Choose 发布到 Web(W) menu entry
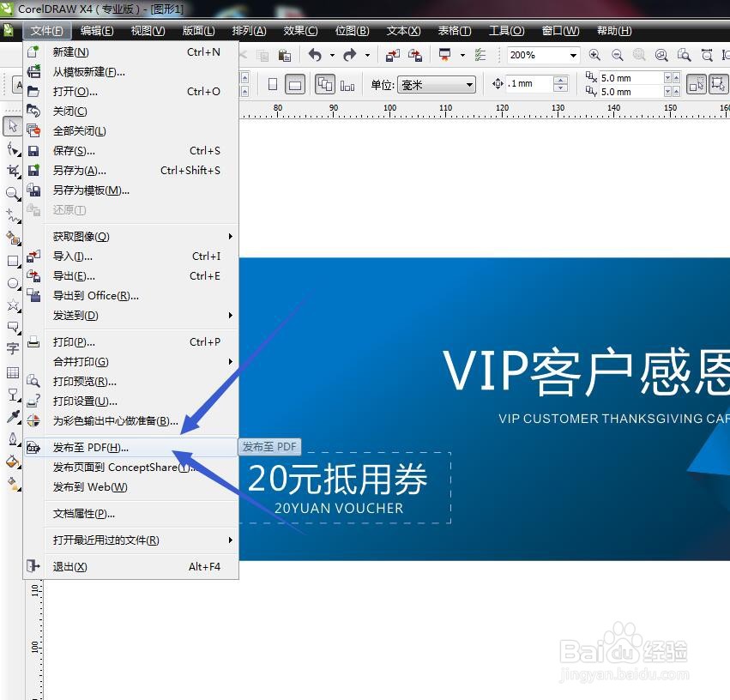Image resolution: width=730 pixels, height=700 pixels. click(131, 487)
